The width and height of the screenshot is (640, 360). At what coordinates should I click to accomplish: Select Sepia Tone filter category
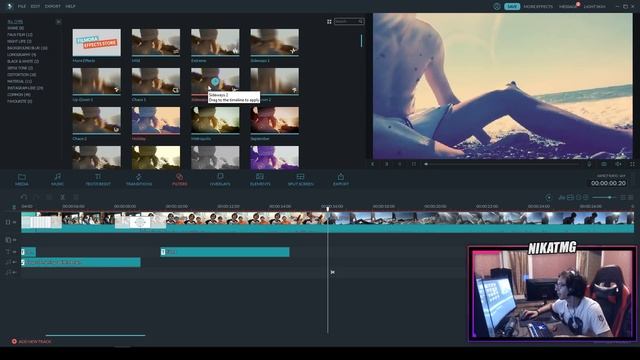20,68
